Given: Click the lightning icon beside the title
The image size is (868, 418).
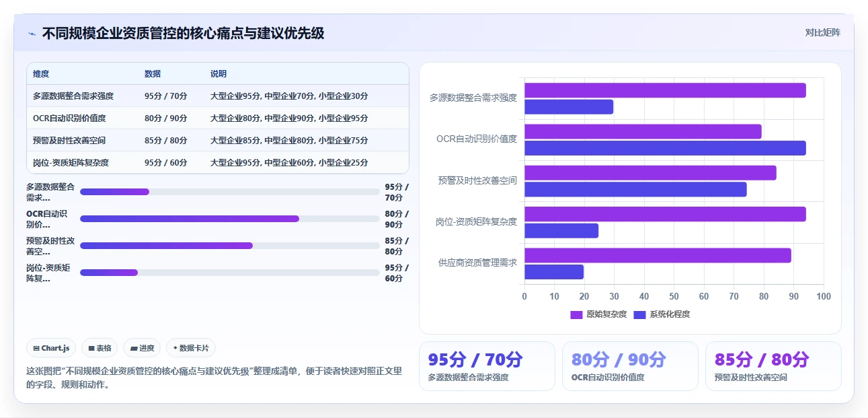Looking at the screenshot, I should pos(32,34).
